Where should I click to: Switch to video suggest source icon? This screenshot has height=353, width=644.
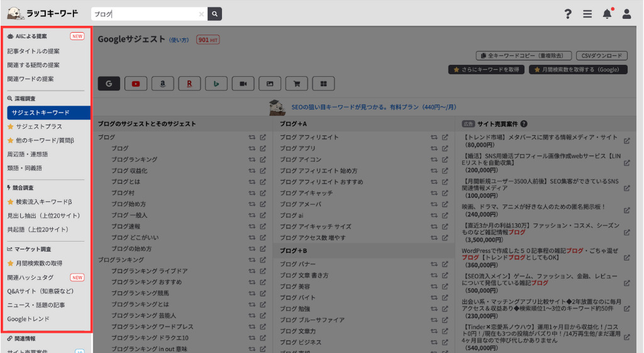pyautogui.click(x=243, y=84)
